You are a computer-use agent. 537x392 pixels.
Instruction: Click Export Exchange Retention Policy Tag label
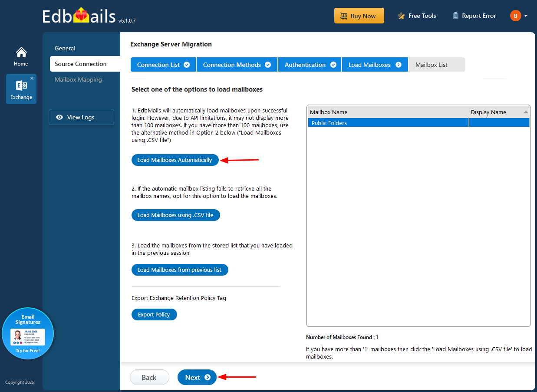(179, 298)
